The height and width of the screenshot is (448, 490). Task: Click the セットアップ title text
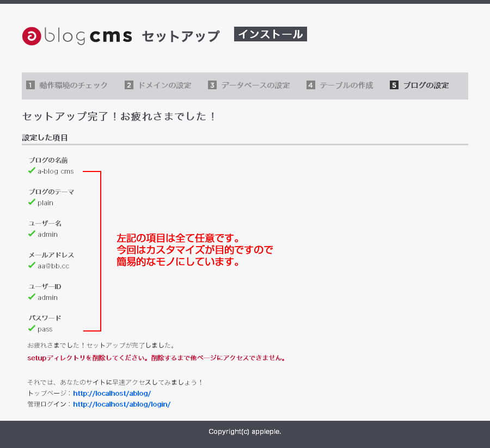(181, 36)
